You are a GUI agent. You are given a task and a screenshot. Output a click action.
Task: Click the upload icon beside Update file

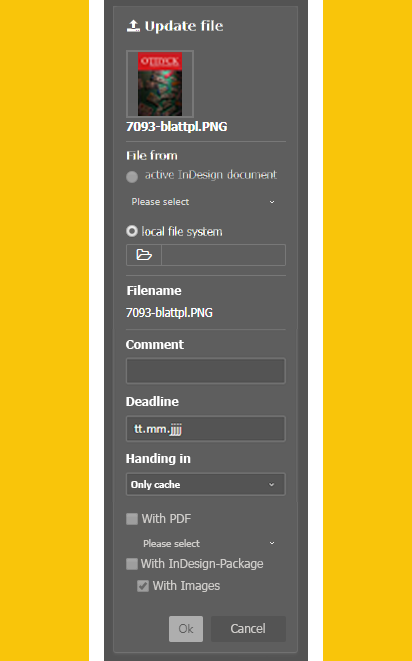point(133,26)
